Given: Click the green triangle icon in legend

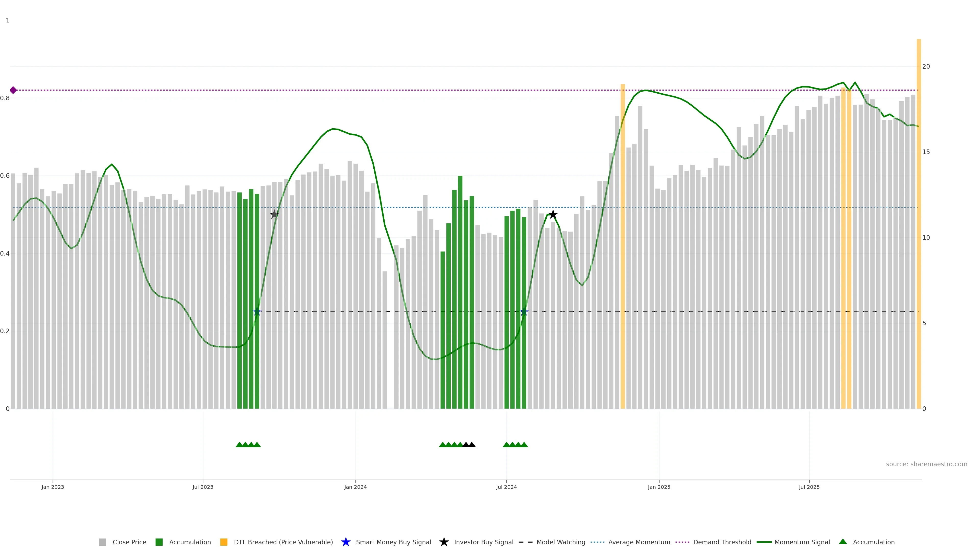Looking at the screenshot, I should (843, 542).
